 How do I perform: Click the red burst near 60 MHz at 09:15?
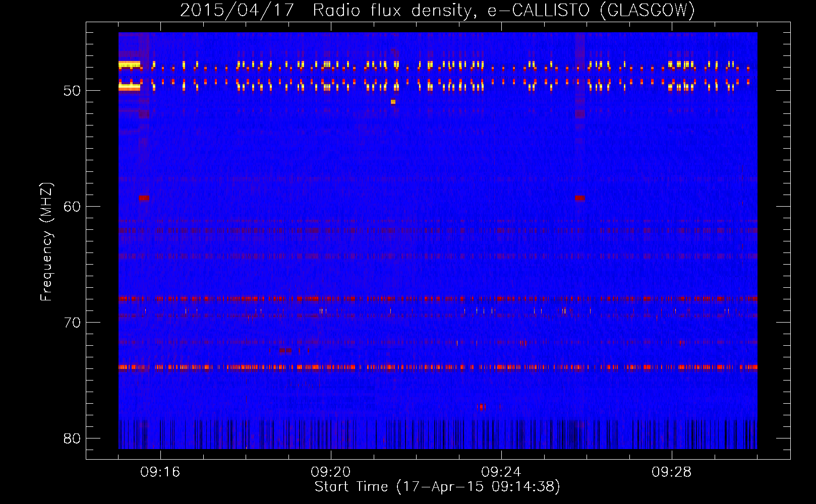(144, 198)
